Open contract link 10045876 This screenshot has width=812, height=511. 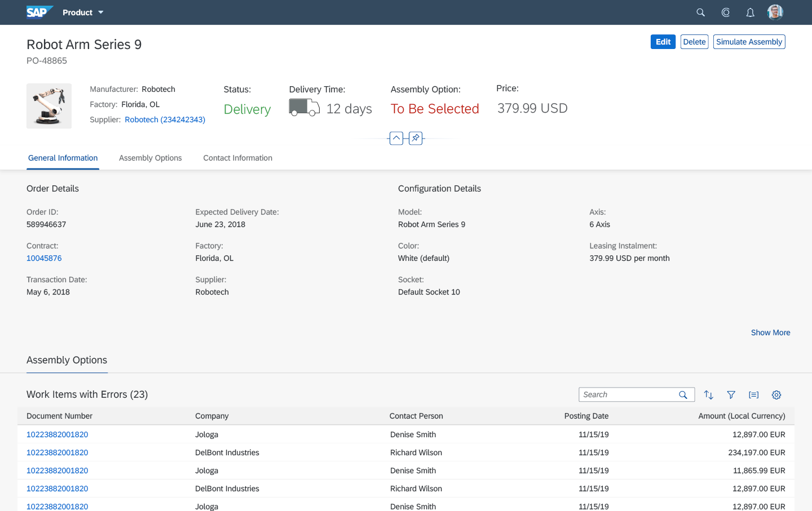(44, 258)
